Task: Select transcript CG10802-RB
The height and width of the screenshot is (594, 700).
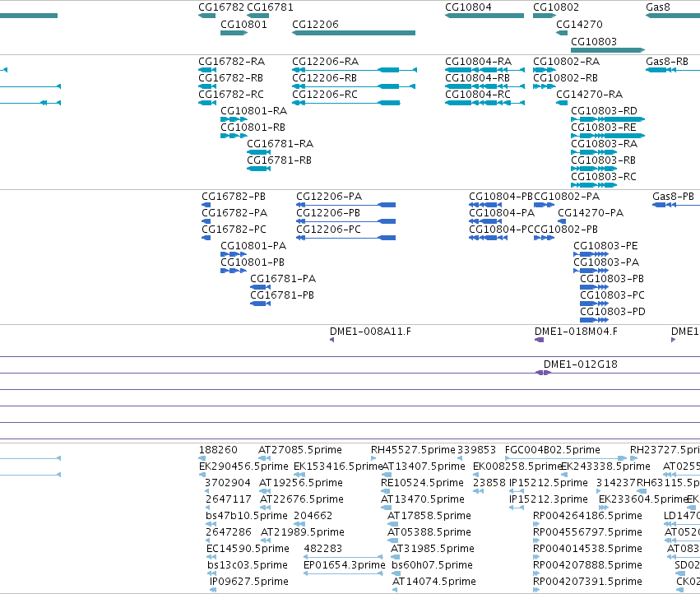Action: tap(565, 77)
